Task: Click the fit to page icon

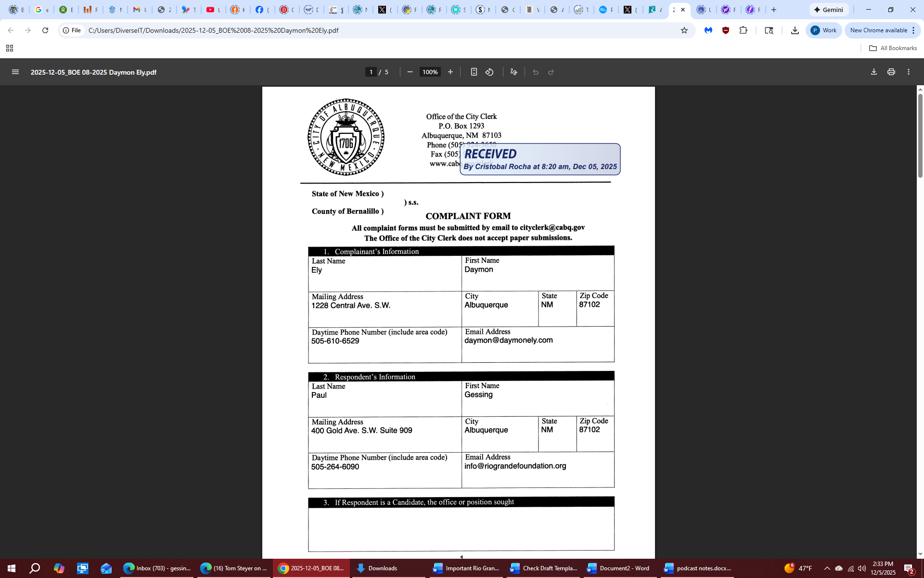Action: point(474,72)
